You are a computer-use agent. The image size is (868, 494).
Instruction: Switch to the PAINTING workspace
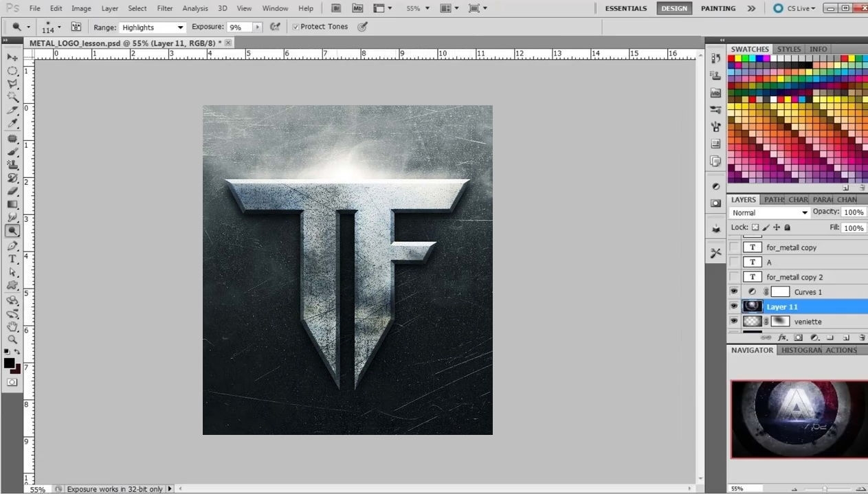pyautogui.click(x=718, y=8)
